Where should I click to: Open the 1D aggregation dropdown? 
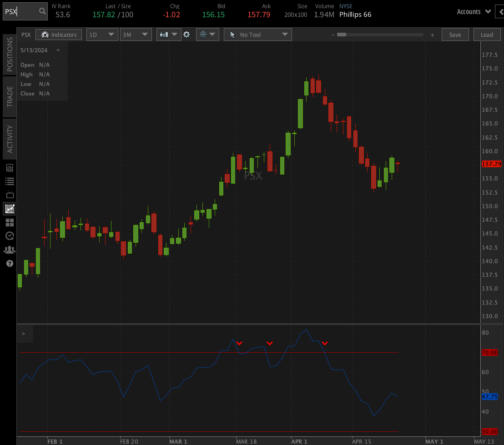click(x=102, y=35)
